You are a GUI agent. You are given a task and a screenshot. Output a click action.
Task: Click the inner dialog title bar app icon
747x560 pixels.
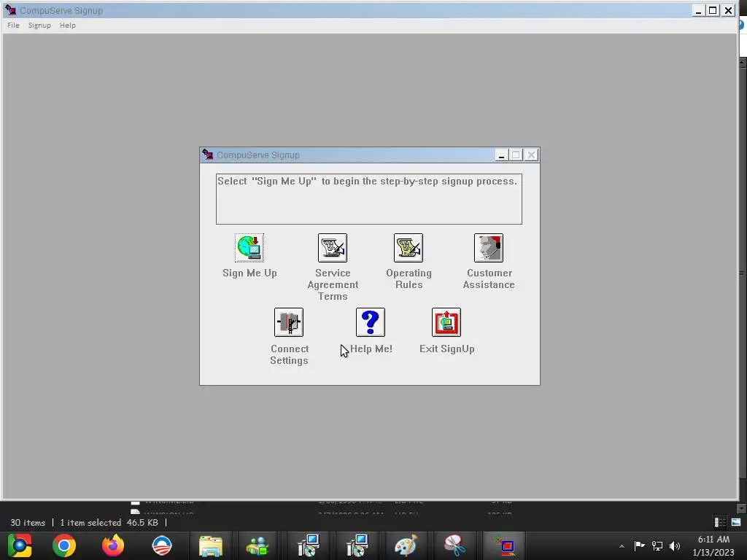pos(208,155)
